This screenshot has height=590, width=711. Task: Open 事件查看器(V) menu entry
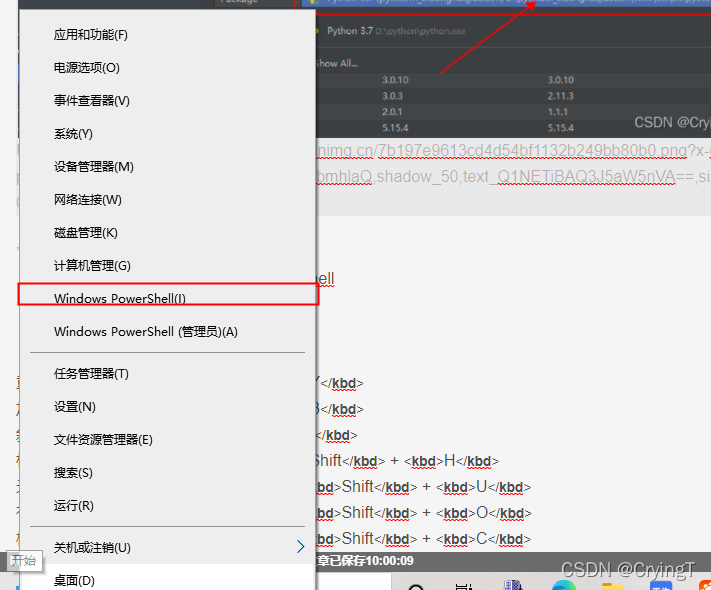pos(168,101)
